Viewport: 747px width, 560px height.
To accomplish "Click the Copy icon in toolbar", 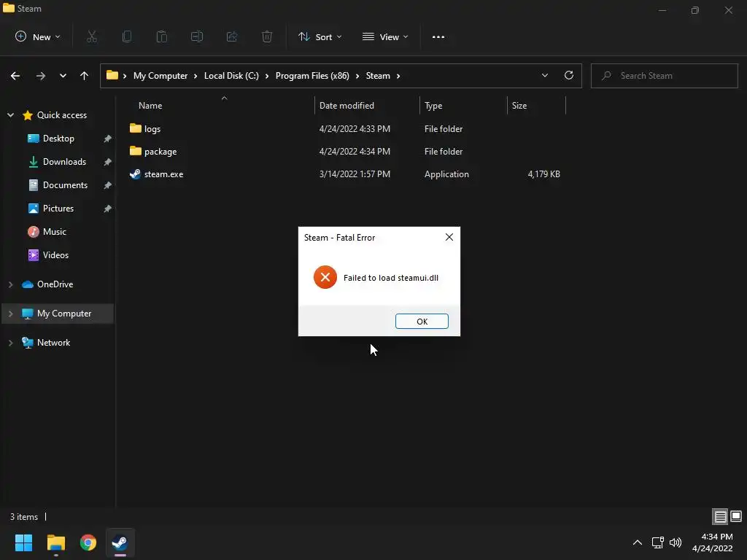I will coord(127,36).
